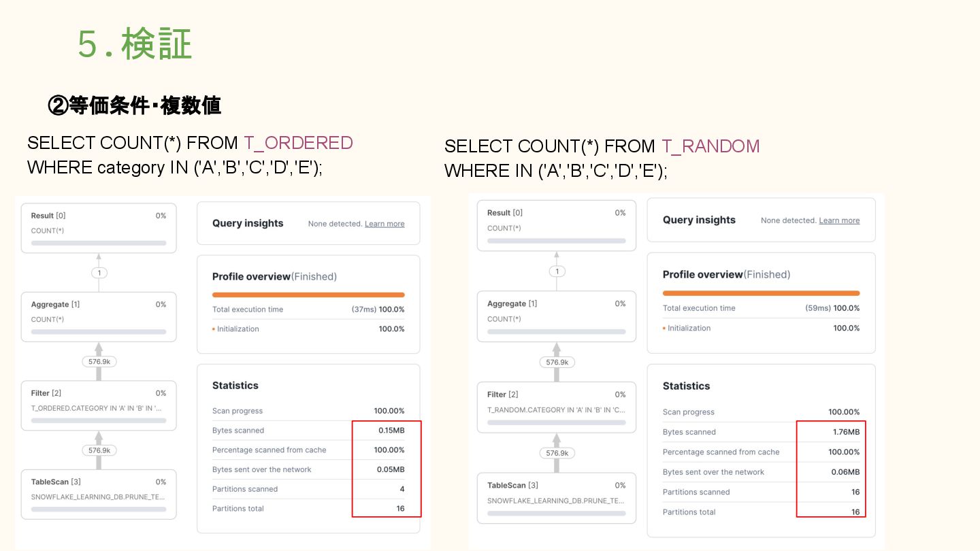Click Partitions scanned value 4 in left statistics

[x=402, y=489]
